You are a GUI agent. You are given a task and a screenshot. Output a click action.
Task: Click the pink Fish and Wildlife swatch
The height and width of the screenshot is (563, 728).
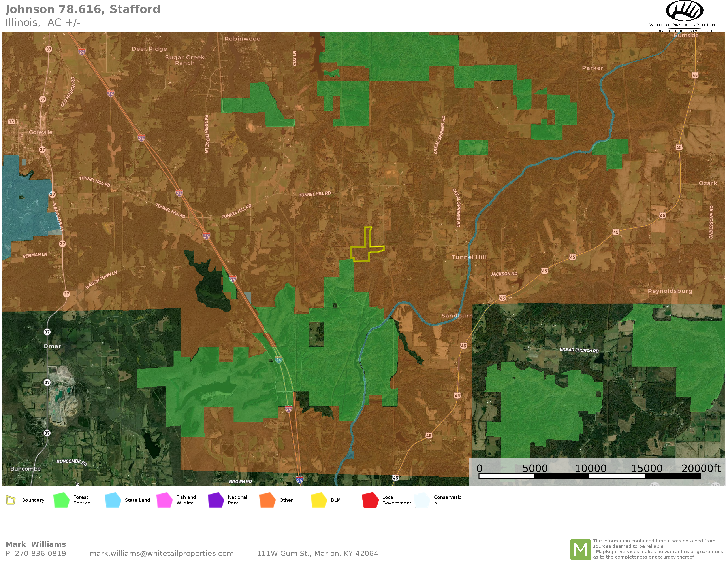(x=164, y=500)
